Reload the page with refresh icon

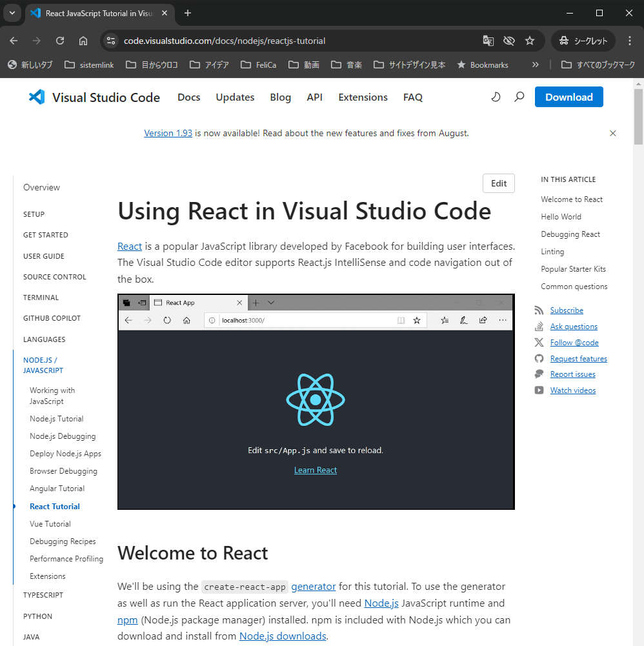tap(60, 40)
